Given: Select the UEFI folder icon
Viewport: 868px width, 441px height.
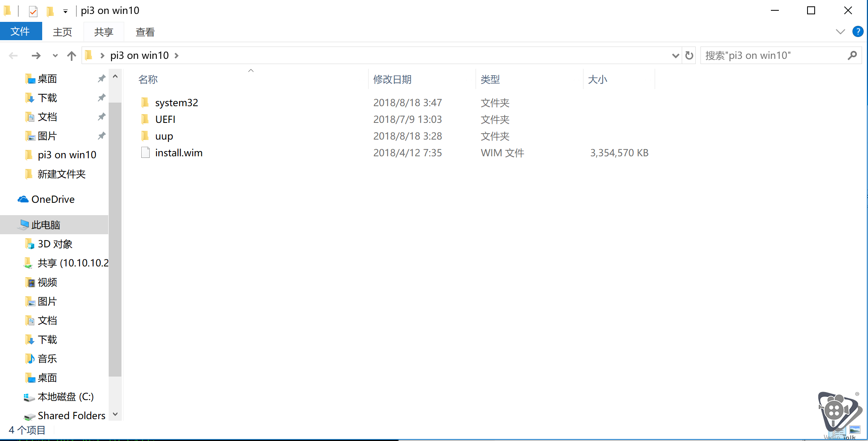Looking at the screenshot, I should coord(145,119).
